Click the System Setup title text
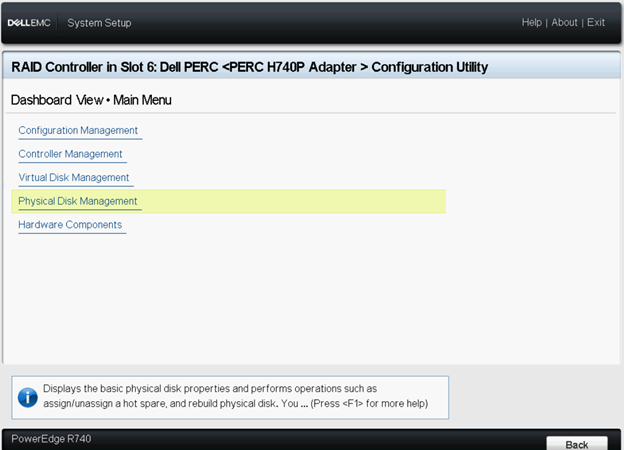 coord(99,23)
